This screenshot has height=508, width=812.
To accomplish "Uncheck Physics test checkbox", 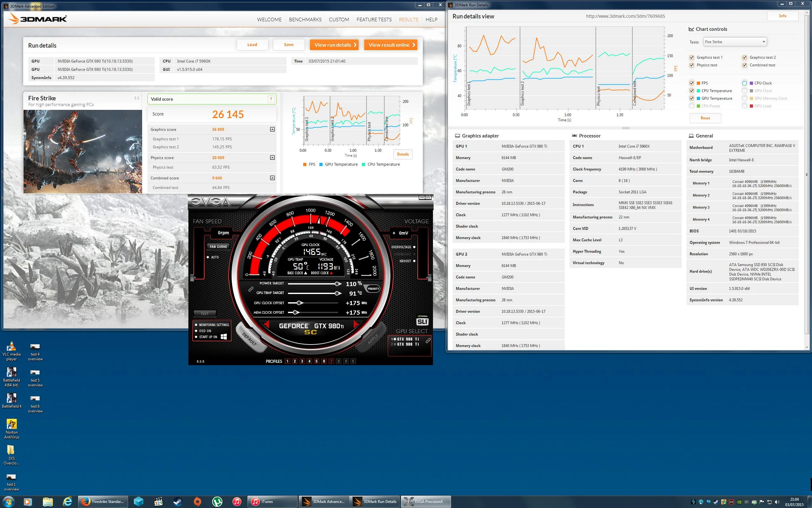I will (x=691, y=65).
